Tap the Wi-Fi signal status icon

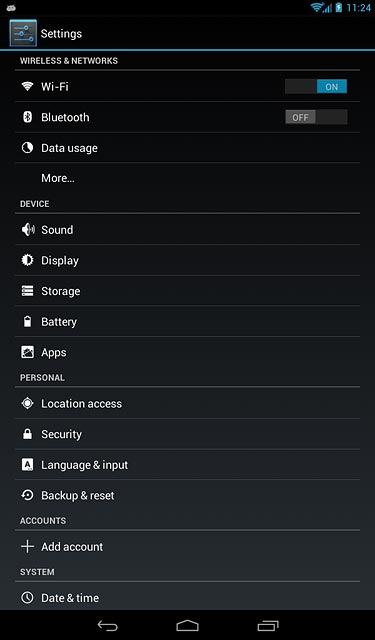[x=317, y=7]
